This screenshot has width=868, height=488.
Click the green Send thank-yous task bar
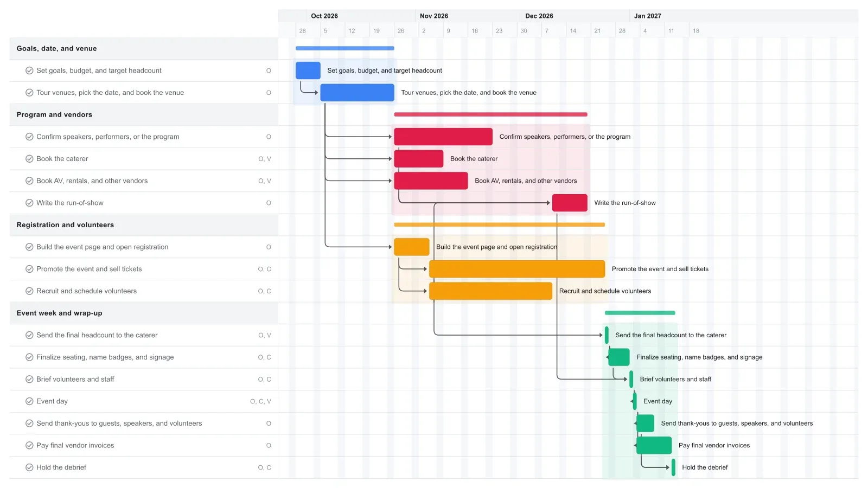[646, 423]
